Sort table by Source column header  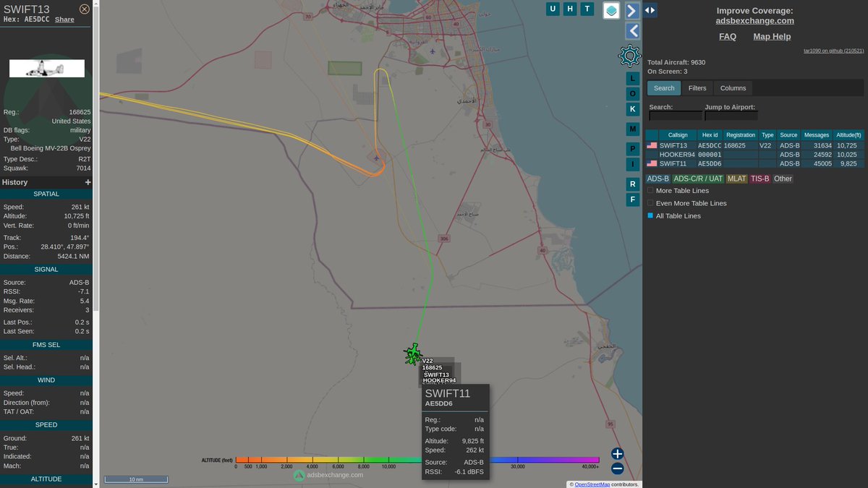click(x=788, y=135)
